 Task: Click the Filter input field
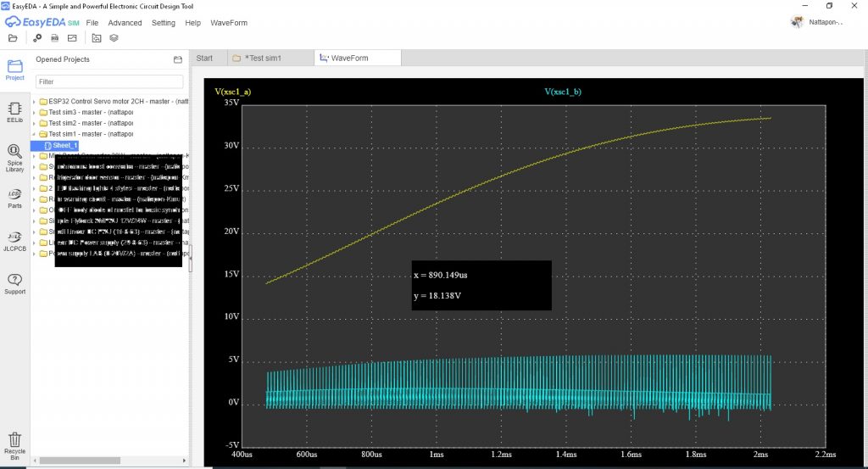109,81
